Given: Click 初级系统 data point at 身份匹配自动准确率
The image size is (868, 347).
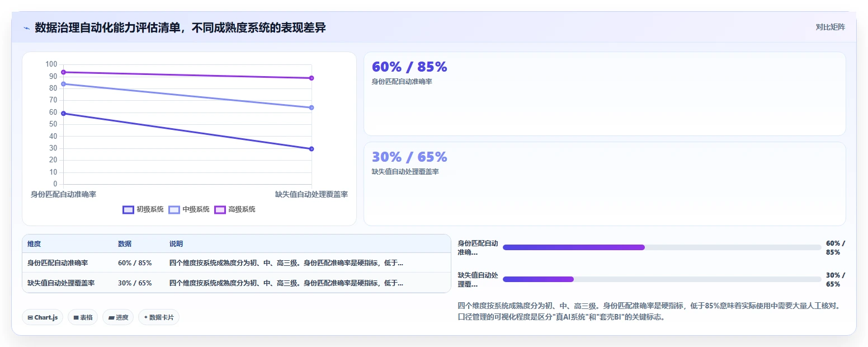Looking at the screenshot, I should pyautogui.click(x=63, y=114).
